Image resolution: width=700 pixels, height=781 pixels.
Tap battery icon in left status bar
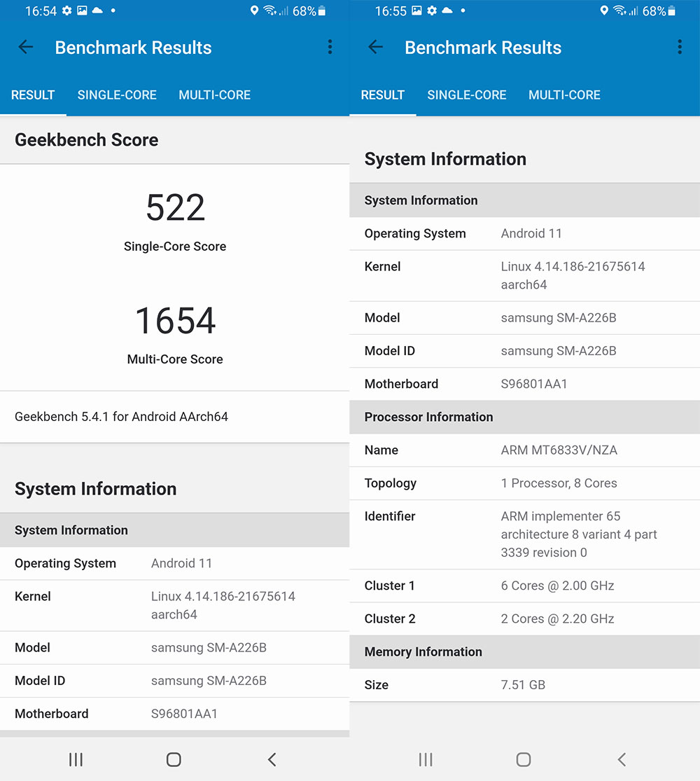tap(322, 11)
